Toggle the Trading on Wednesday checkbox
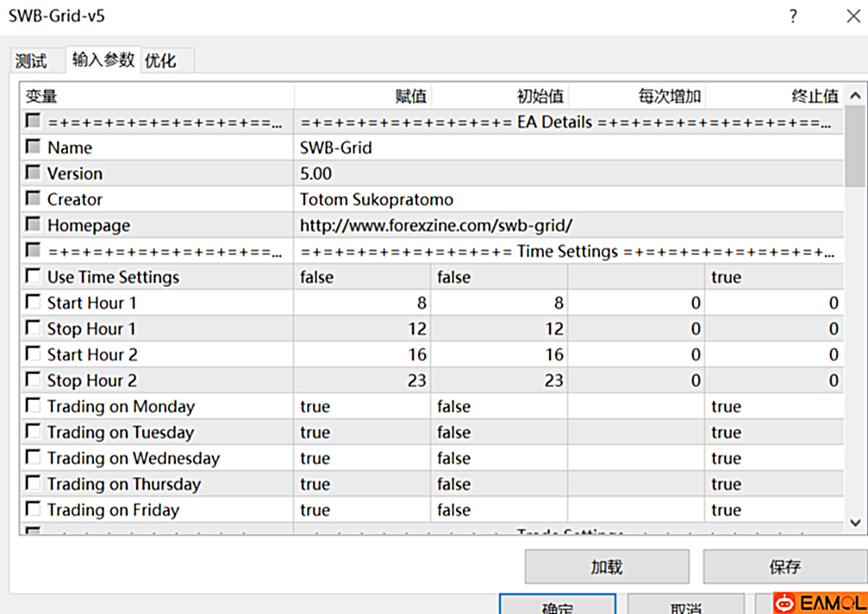 pyautogui.click(x=34, y=457)
